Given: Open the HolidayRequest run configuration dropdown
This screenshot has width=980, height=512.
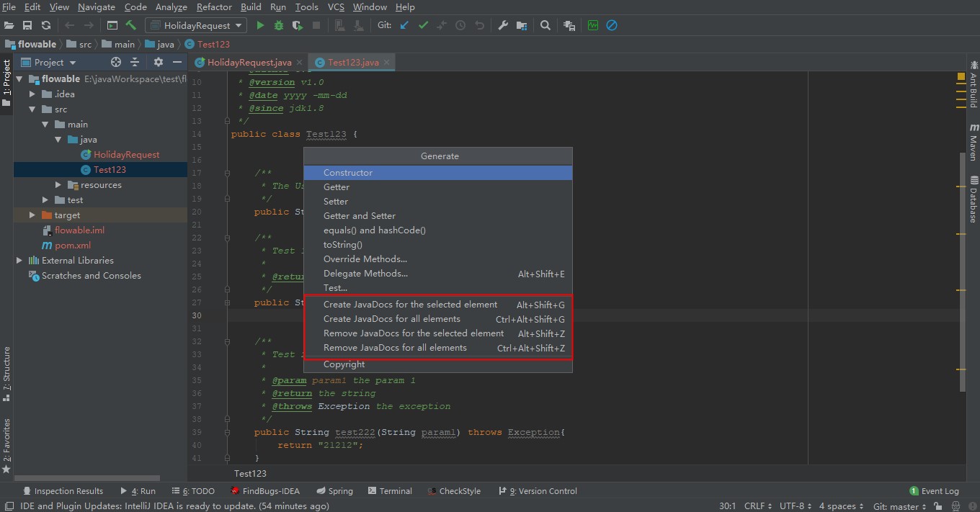Looking at the screenshot, I should 196,25.
